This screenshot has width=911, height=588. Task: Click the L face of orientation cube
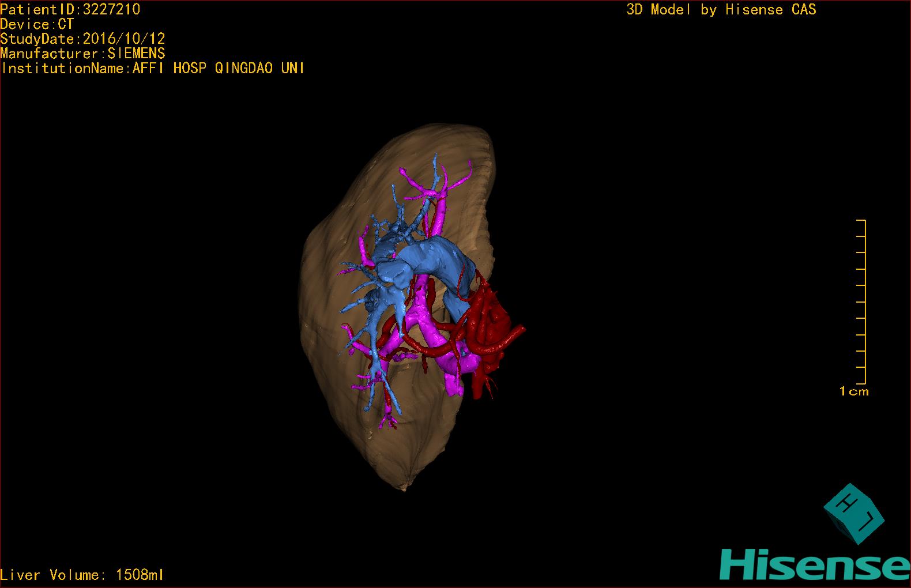(x=867, y=523)
